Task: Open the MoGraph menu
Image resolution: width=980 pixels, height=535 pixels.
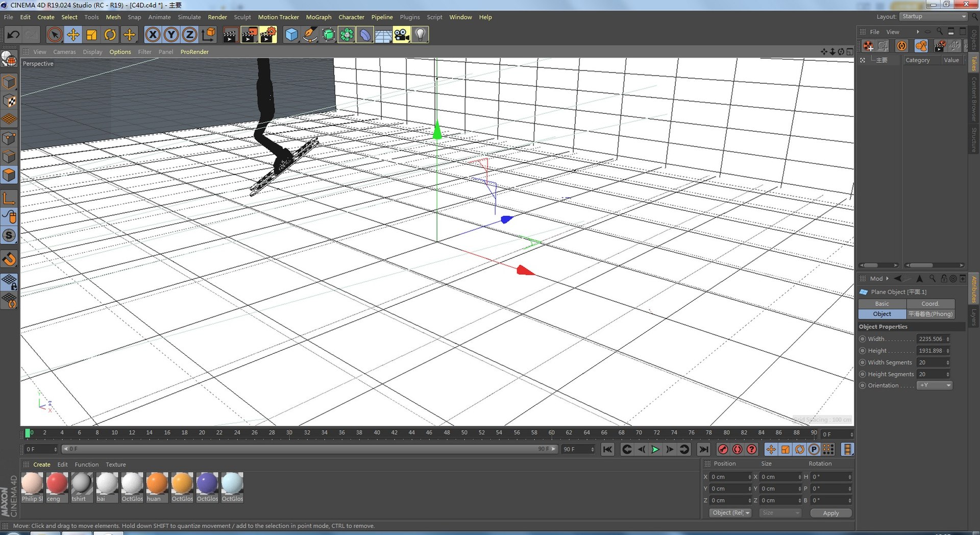Action: [x=318, y=17]
